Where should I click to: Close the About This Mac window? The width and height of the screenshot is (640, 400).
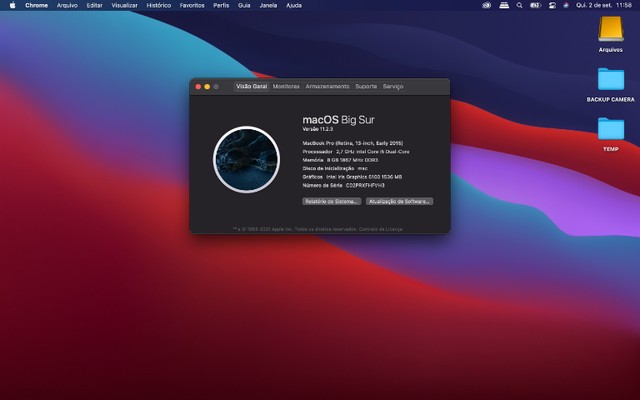198,87
